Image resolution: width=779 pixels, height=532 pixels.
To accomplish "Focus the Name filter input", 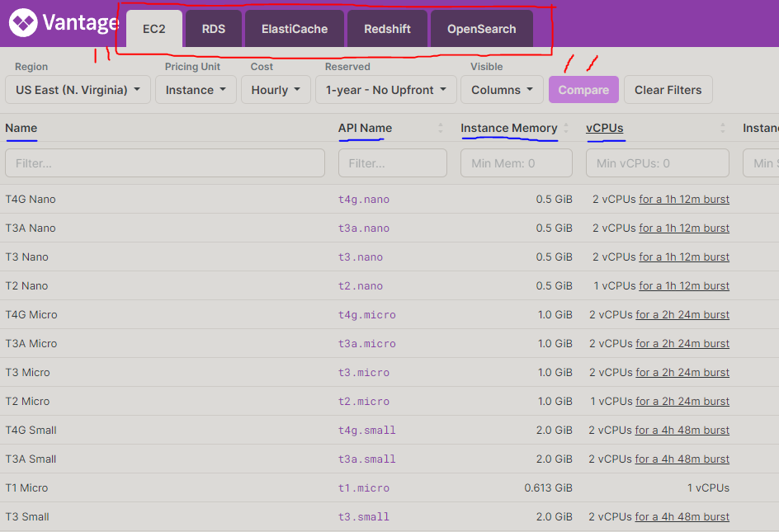I will [x=165, y=163].
